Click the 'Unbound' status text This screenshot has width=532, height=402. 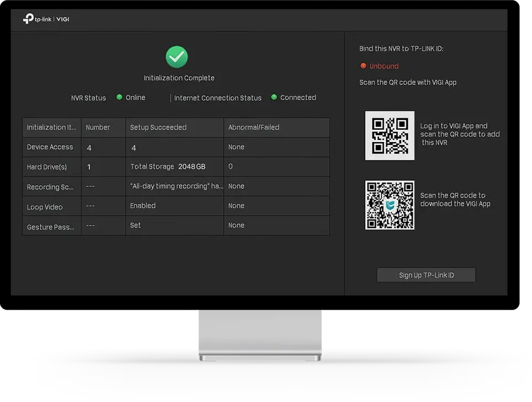pos(384,66)
